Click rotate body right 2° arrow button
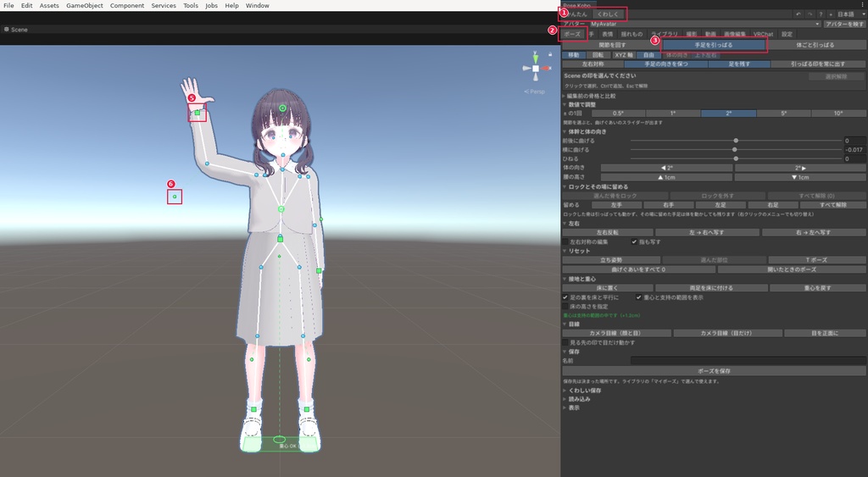 (800, 168)
